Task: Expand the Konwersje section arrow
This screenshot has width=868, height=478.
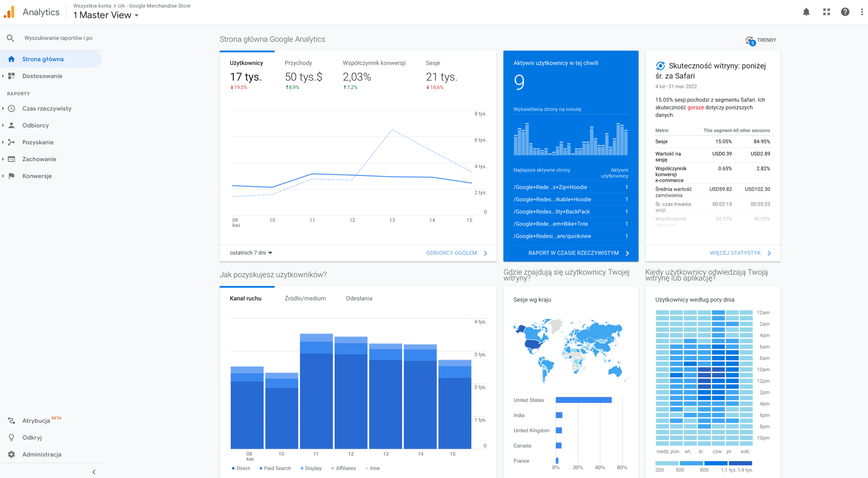Action: [3, 176]
